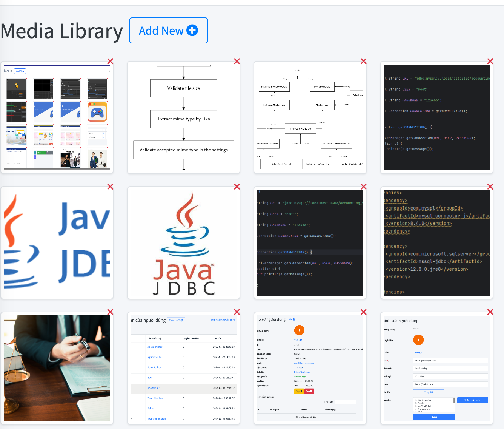Open the Media class diagram thumbnail
Image resolution: width=504 pixels, height=429 pixels.
coord(310,117)
